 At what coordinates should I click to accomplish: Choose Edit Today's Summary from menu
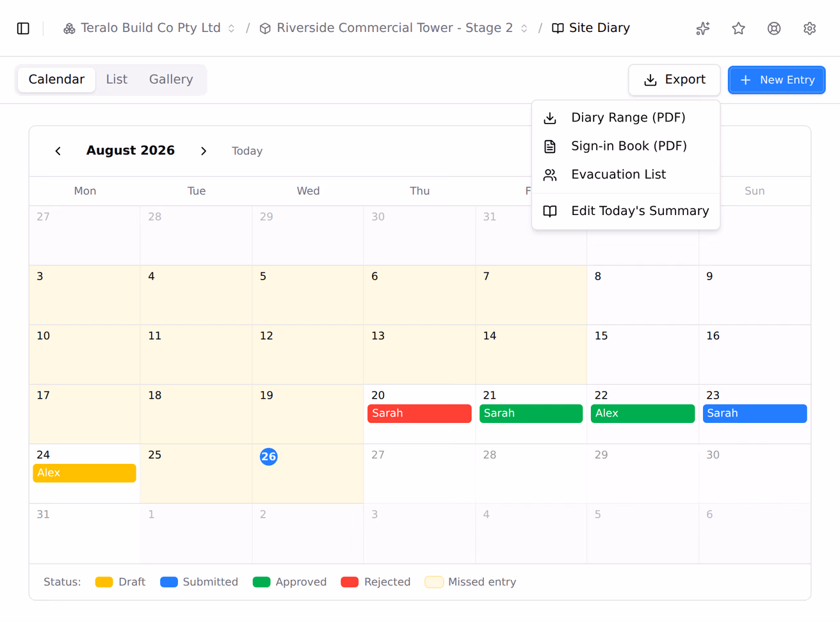click(x=626, y=211)
